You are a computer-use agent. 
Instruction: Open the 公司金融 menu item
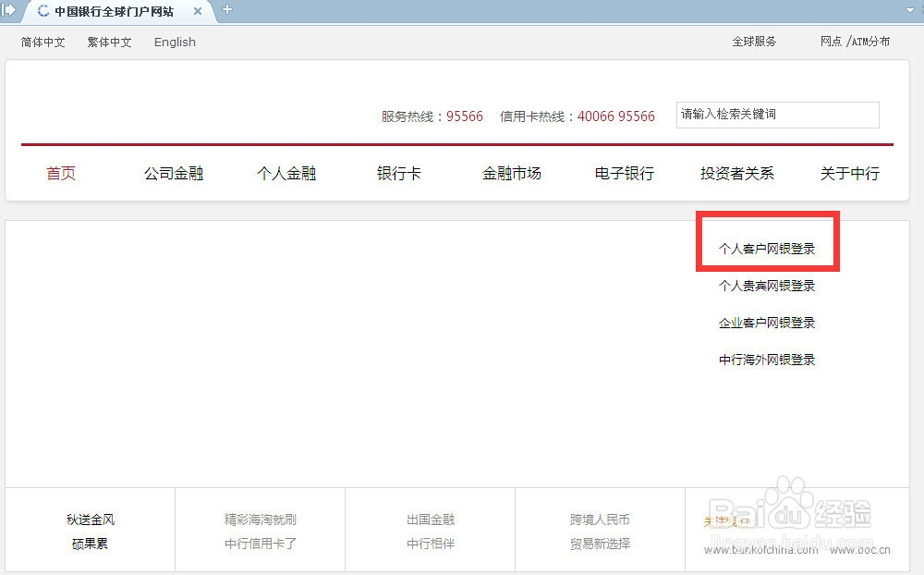coord(174,174)
